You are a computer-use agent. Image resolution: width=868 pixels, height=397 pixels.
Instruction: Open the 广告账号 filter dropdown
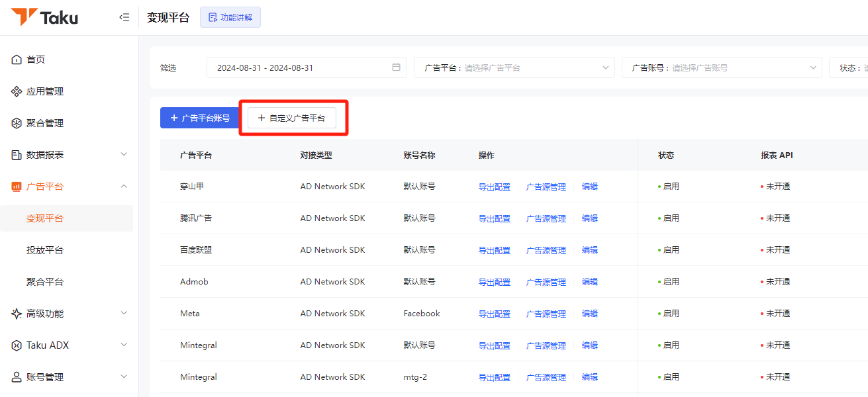[722, 67]
